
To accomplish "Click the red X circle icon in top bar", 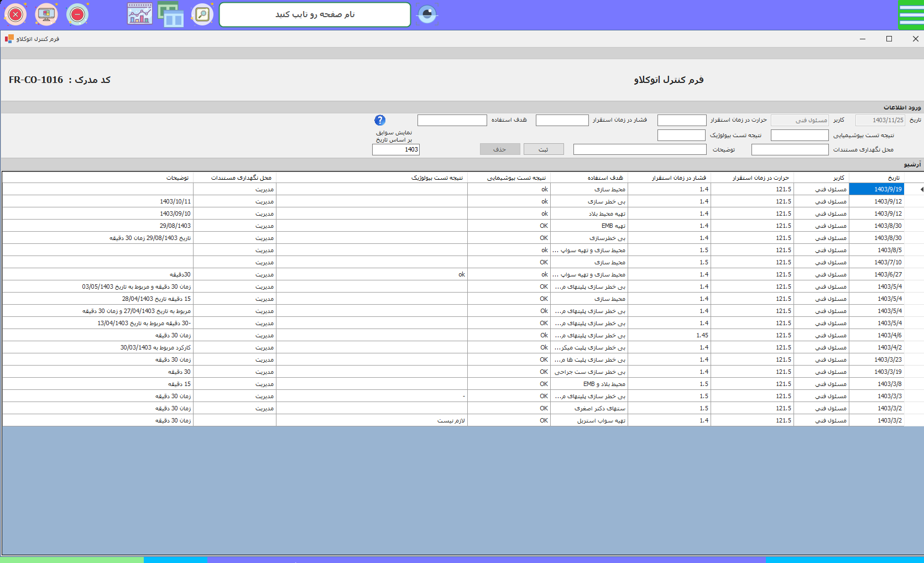I will (x=15, y=14).
